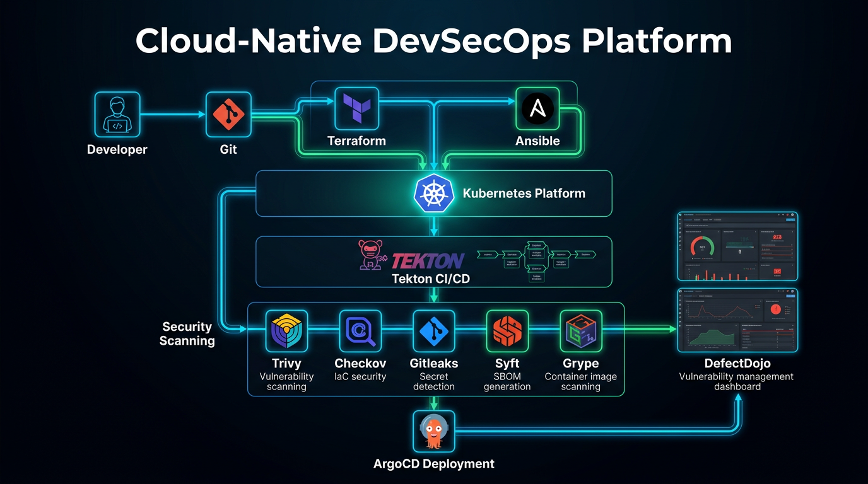
Task: Select the Gitleaks secret detection icon
Action: [x=433, y=331]
